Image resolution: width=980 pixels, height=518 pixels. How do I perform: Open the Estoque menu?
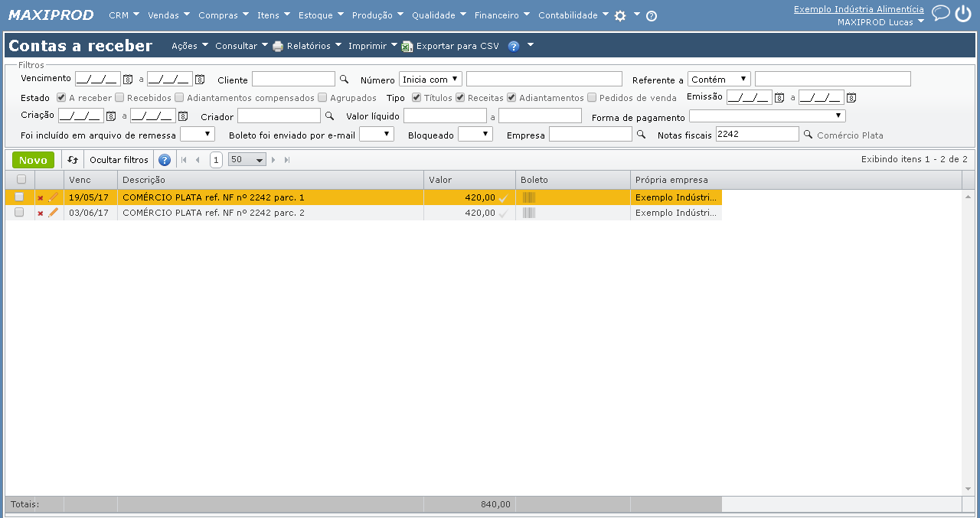(321, 15)
